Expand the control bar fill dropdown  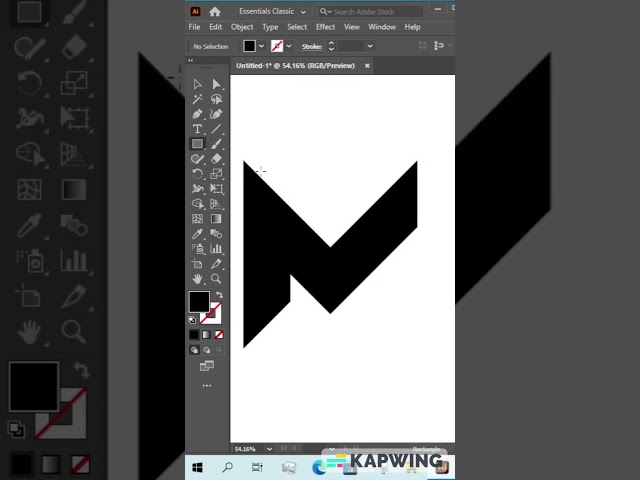pos(262,46)
